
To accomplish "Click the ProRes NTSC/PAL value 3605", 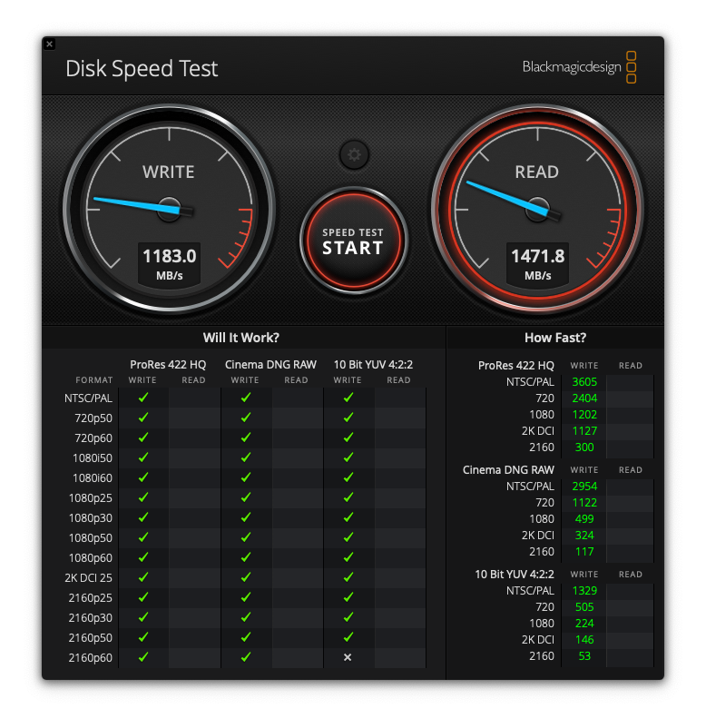I will point(584,382).
